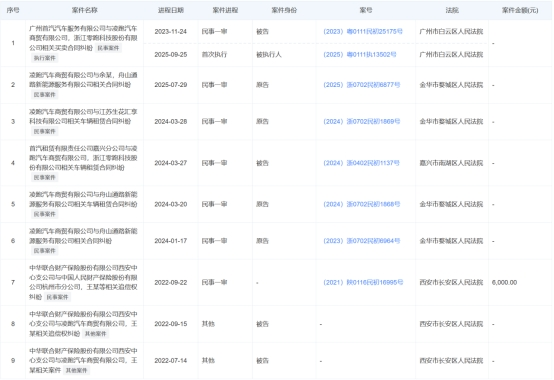This screenshot has height=380, width=554.
Task: Click the 其他案件 tag in row 8
Action: click(x=95, y=334)
